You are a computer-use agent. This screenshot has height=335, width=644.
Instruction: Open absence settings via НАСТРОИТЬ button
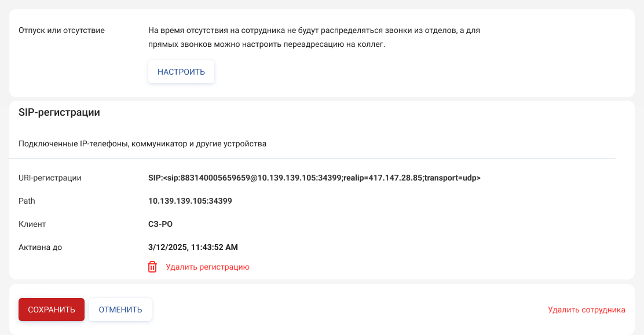(181, 72)
